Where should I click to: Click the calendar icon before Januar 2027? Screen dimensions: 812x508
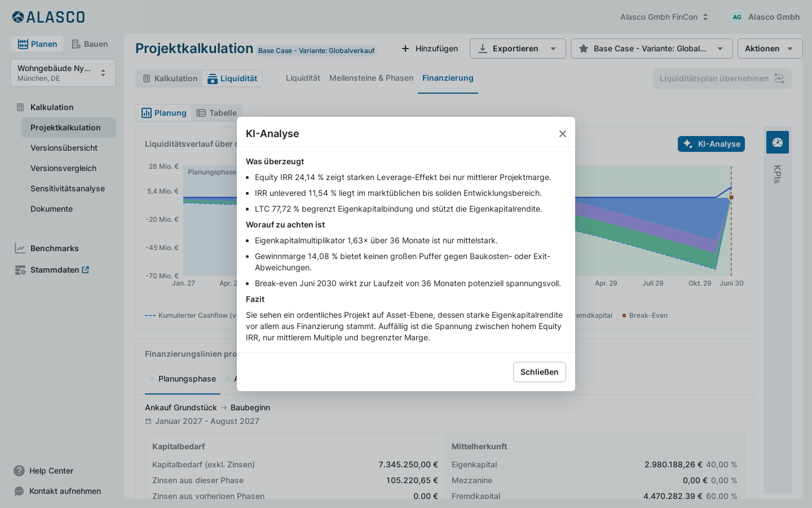(148, 421)
